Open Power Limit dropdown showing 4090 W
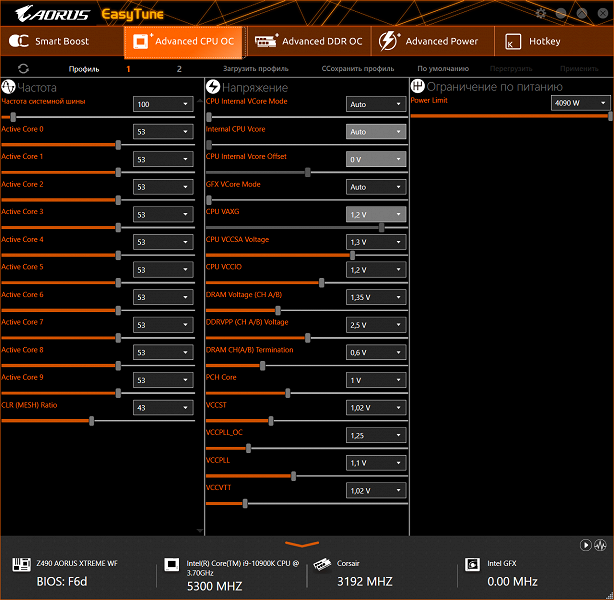 coord(581,103)
